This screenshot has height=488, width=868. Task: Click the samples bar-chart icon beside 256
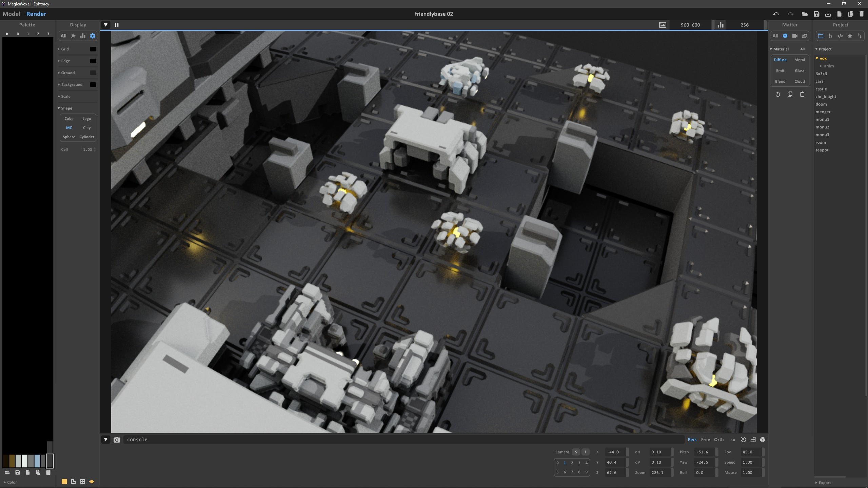[721, 25]
